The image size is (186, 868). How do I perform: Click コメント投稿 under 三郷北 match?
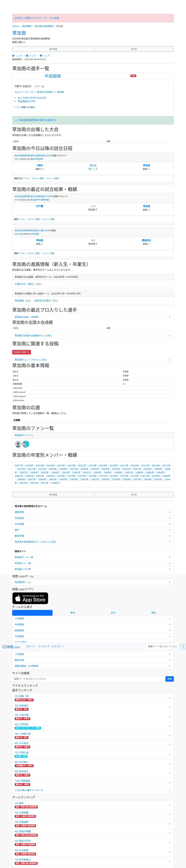coord(52,178)
